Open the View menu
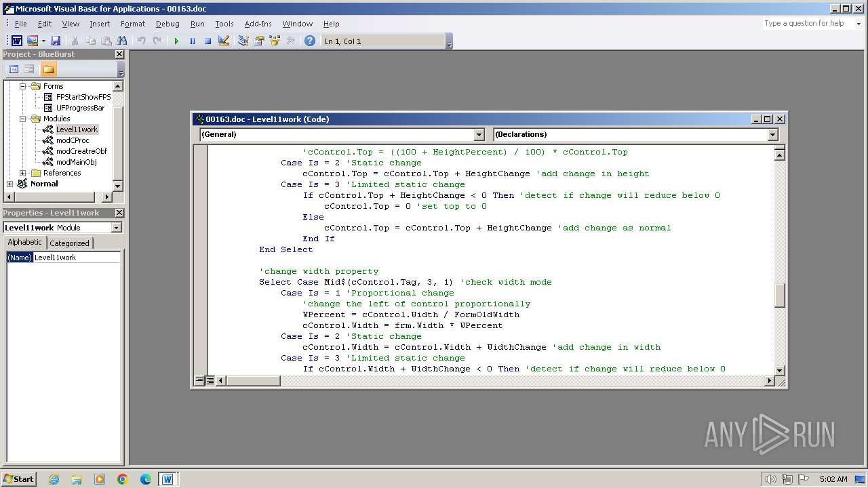868x488 pixels. tap(71, 24)
